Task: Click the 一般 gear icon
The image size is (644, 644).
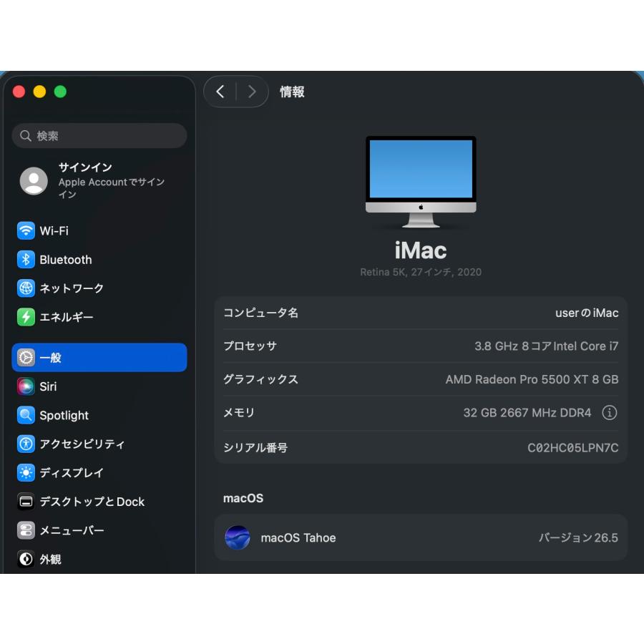Action: tap(26, 357)
